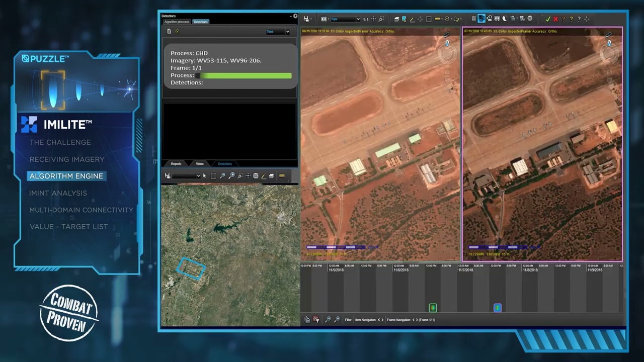Viewport: 644px width, 362px height.
Task: Select the right satellite image dated 07/11/2018
Action: coord(542,144)
